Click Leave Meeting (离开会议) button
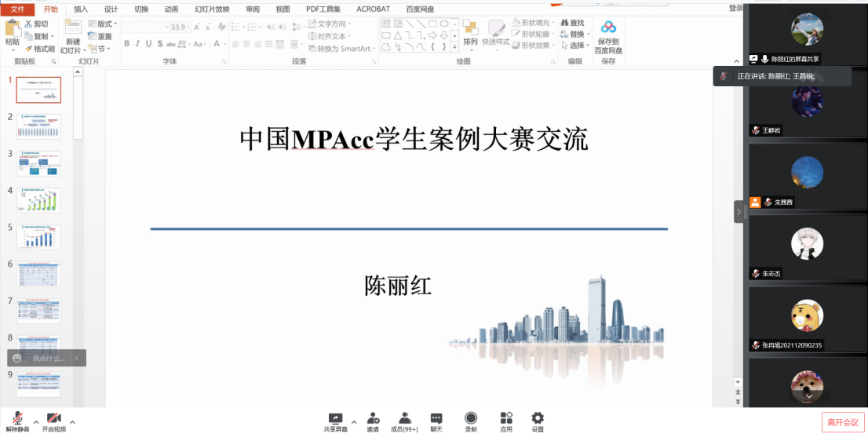Viewport: 868px width, 437px height. (843, 422)
